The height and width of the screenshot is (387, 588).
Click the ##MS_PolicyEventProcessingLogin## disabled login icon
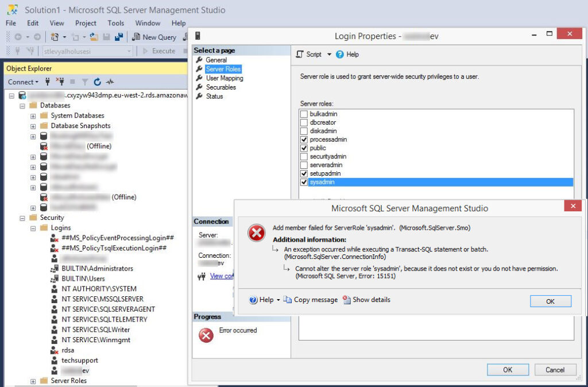[55, 238]
